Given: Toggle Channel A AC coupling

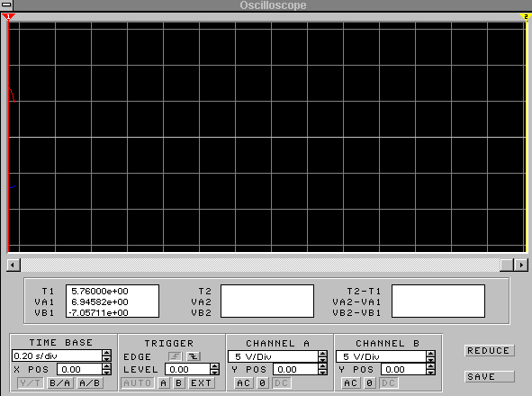Looking at the screenshot, I should [x=244, y=383].
